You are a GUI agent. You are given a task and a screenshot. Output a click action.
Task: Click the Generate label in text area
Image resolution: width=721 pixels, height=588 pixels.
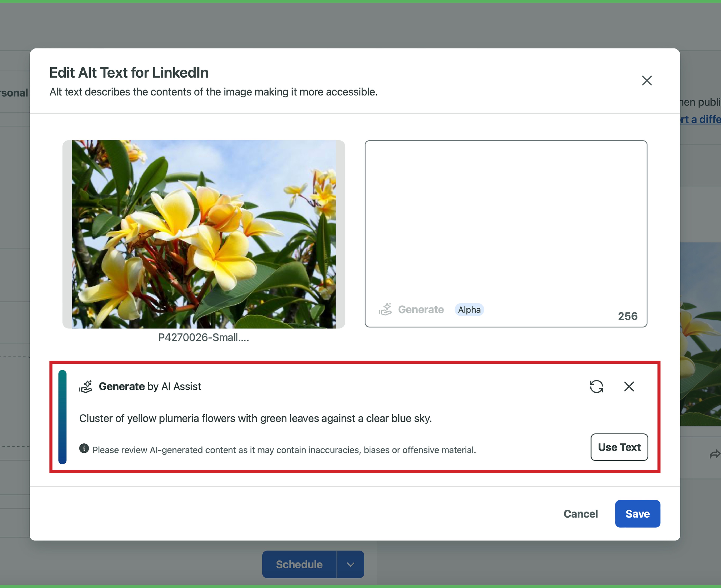tap(421, 310)
